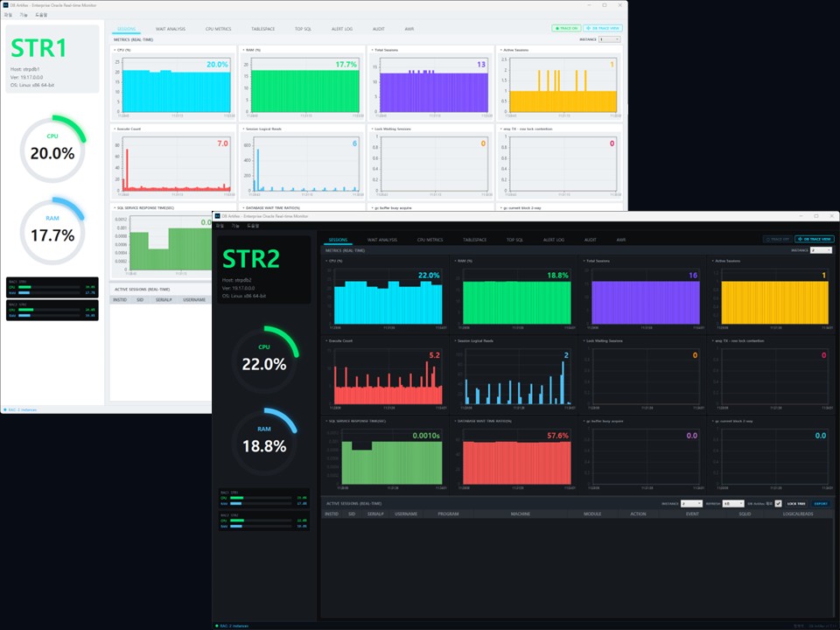Sort by PROGRAM column header
The height and width of the screenshot is (630, 840).
pyautogui.click(x=448, y=514)
